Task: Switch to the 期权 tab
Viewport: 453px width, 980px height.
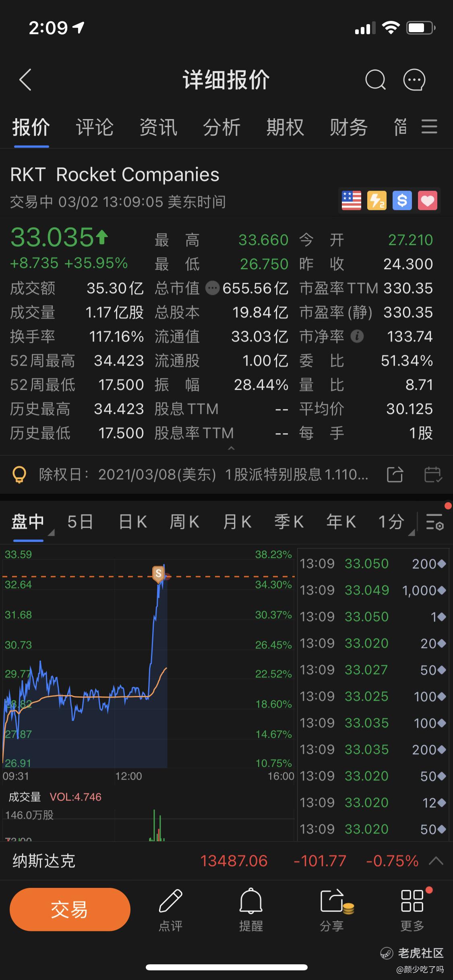Action: (285, 128)
